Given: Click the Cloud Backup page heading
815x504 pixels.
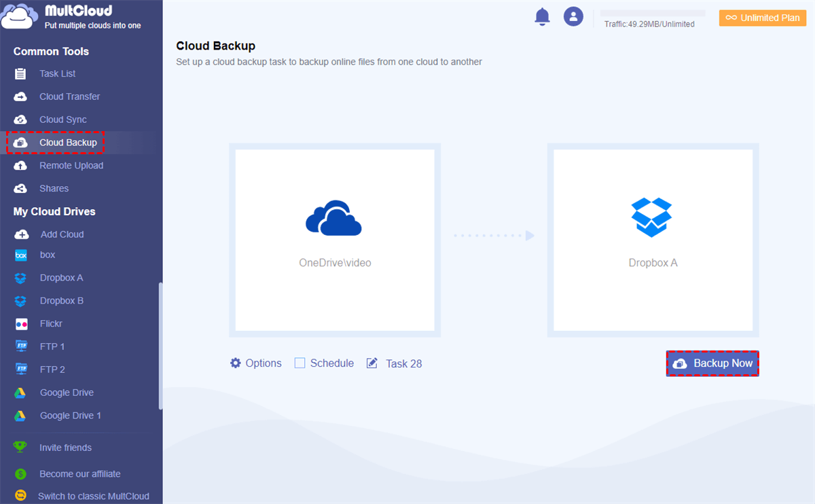Looking at the screenshot, I should point(216,46).
